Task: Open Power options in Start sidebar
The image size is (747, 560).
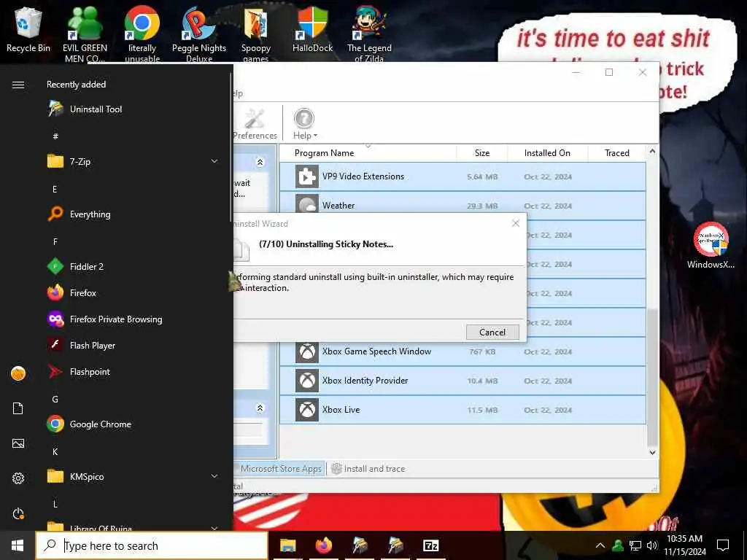Action: (x=18, y=513)
